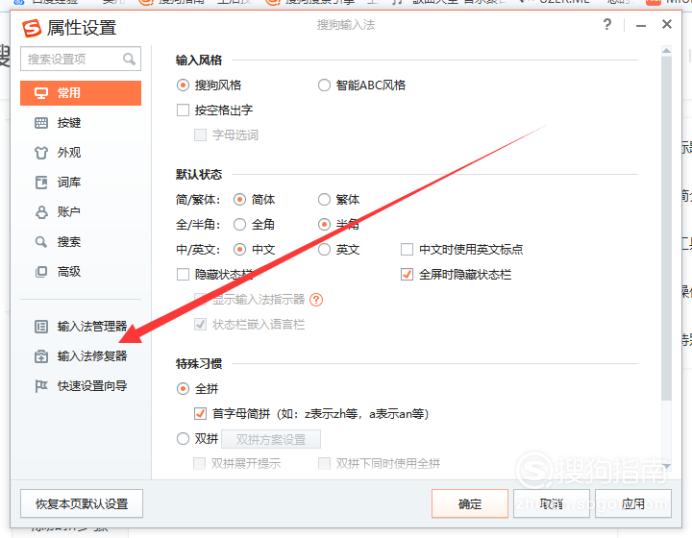Confirm settings with 确定 button

click(470, 504)
